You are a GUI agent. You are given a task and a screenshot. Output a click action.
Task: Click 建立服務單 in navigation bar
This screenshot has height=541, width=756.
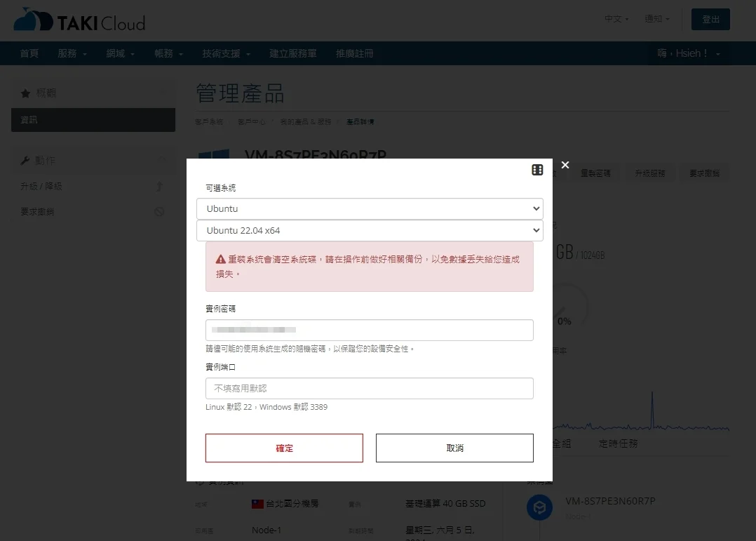pos(292,53)
